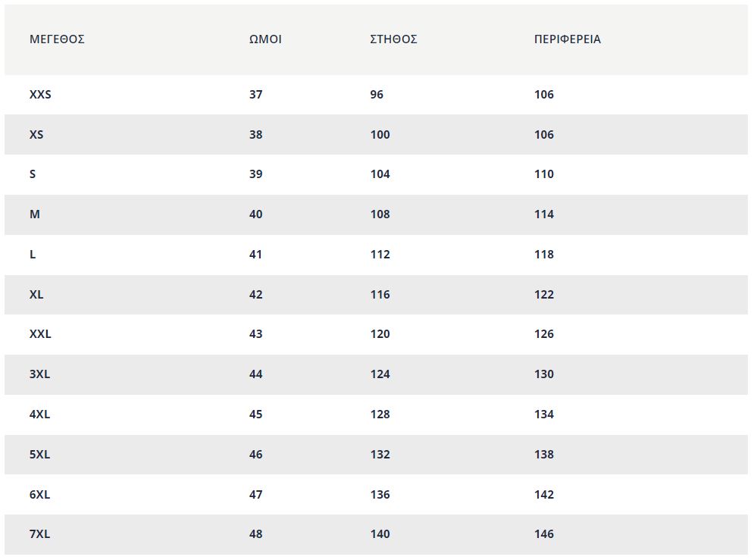Click the ΜΕΓΕΘΟΣ column header
The height and width of the screenshot is (560, 754).
coord(57,39)
